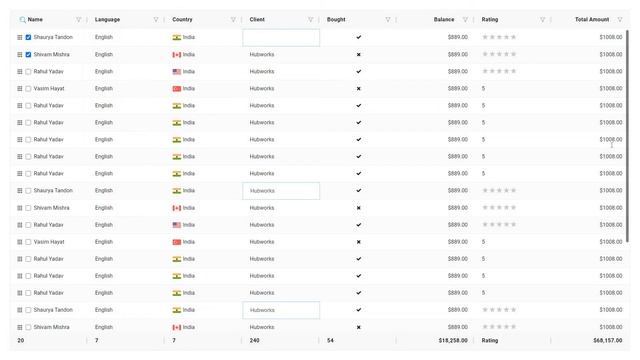Click $889.00 balance in checked Shaurya Tandon row
Viewport: 640px width, 360px height.
458,37
